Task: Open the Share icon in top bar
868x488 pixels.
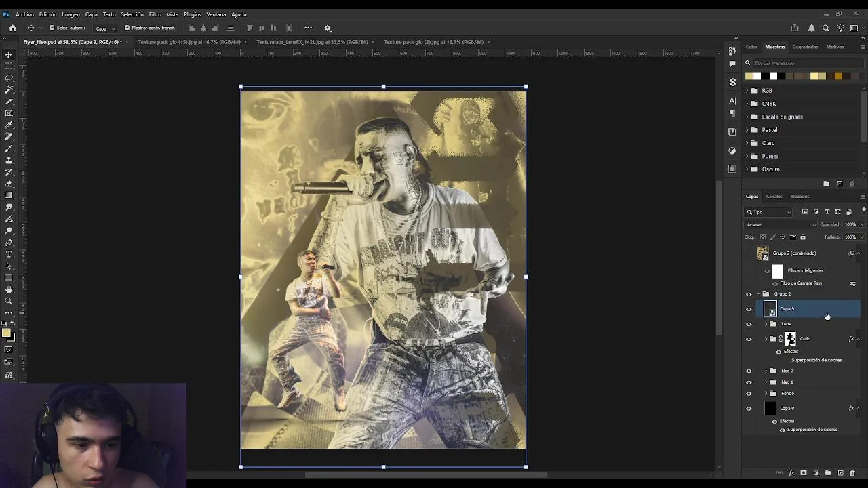Action: coord(795,28)
